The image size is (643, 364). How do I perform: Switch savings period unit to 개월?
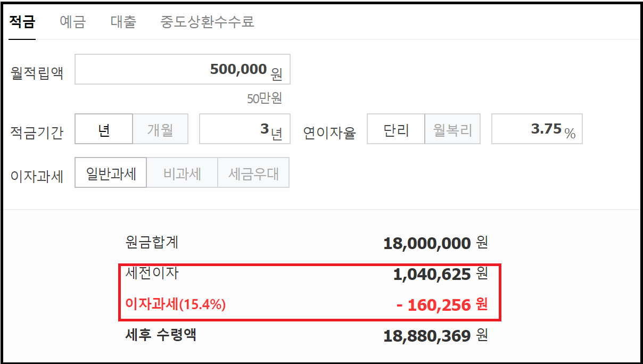click(x=160, y=128)
